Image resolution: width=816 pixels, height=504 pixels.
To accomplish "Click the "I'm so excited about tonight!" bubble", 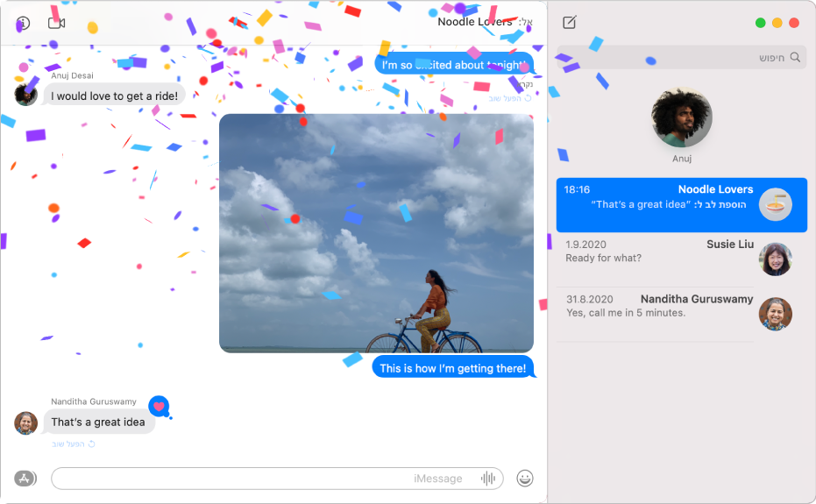I will pyautogui.click(x=454, y=65).
